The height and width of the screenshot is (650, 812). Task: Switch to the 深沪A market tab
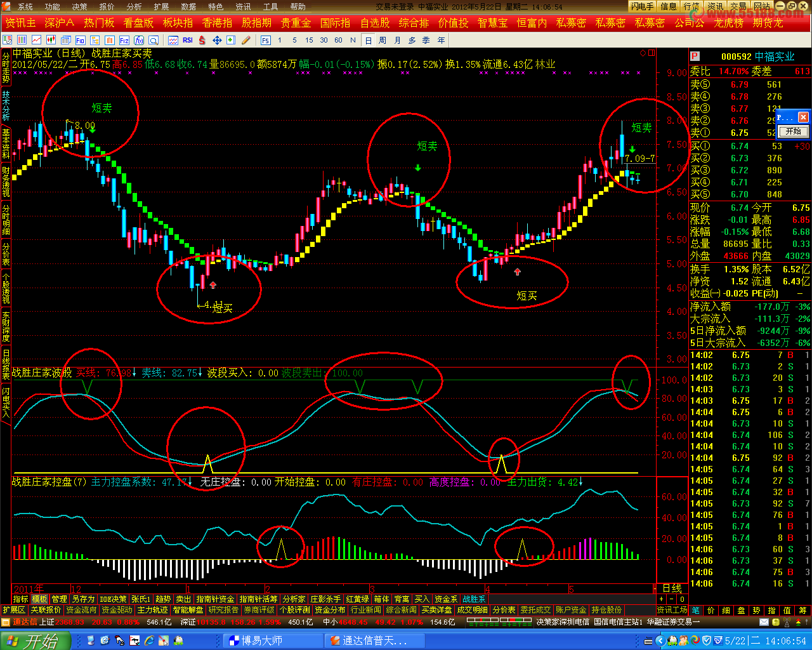(x=60, y=23)
